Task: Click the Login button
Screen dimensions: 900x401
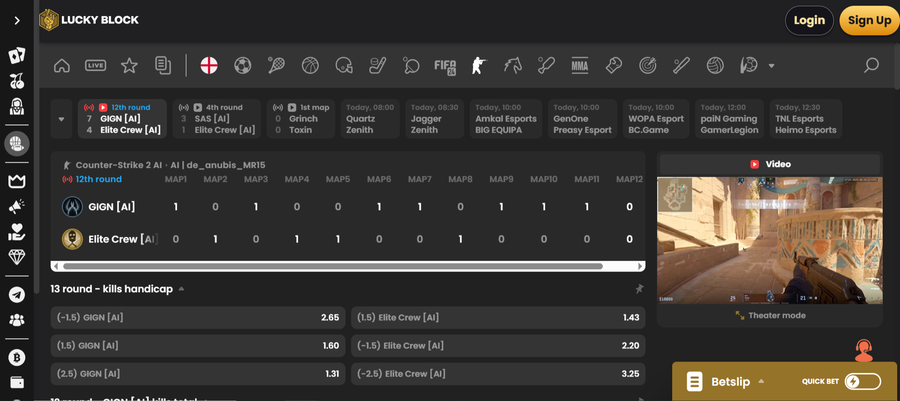Action: [x=809, y=20]
